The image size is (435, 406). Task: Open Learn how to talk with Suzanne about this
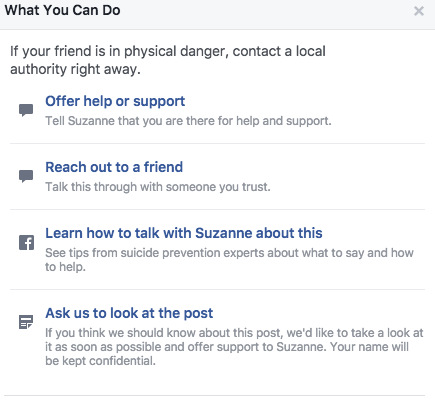184,233
